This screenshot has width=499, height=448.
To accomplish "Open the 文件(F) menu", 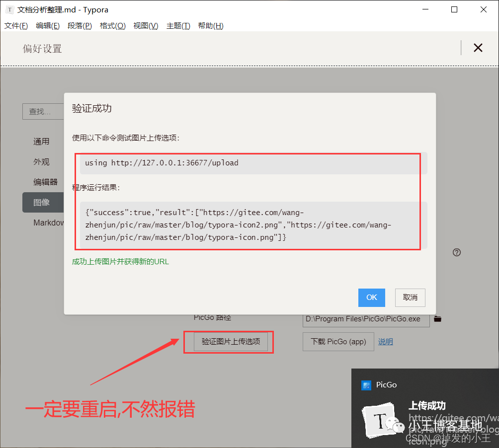I will click(16, 26).
